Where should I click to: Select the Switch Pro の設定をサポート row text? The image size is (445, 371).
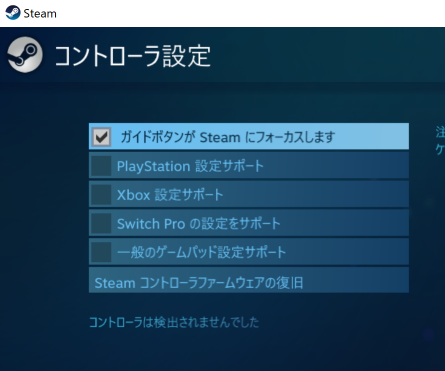coord(199,224)
